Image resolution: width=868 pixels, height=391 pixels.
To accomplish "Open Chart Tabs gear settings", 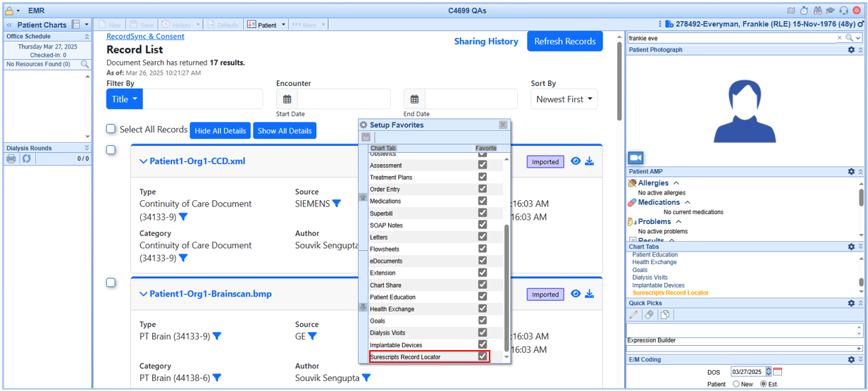I will coord(851,247).
